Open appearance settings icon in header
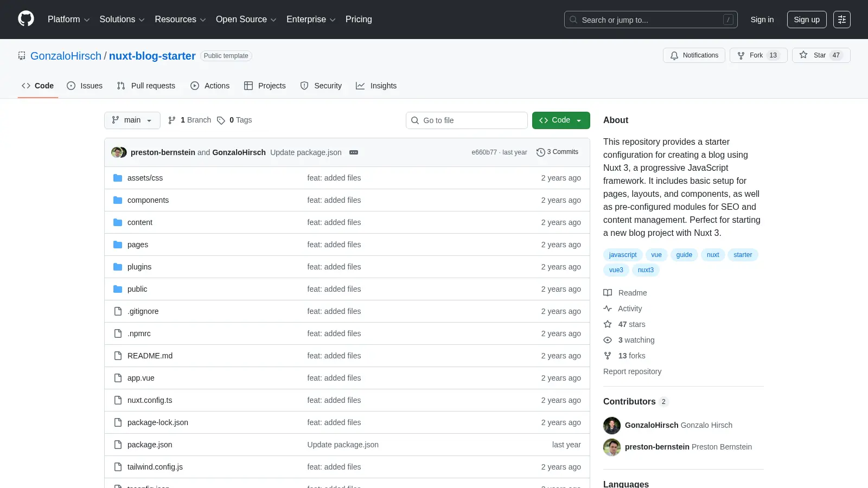868x488 pixels. [842, 20]
